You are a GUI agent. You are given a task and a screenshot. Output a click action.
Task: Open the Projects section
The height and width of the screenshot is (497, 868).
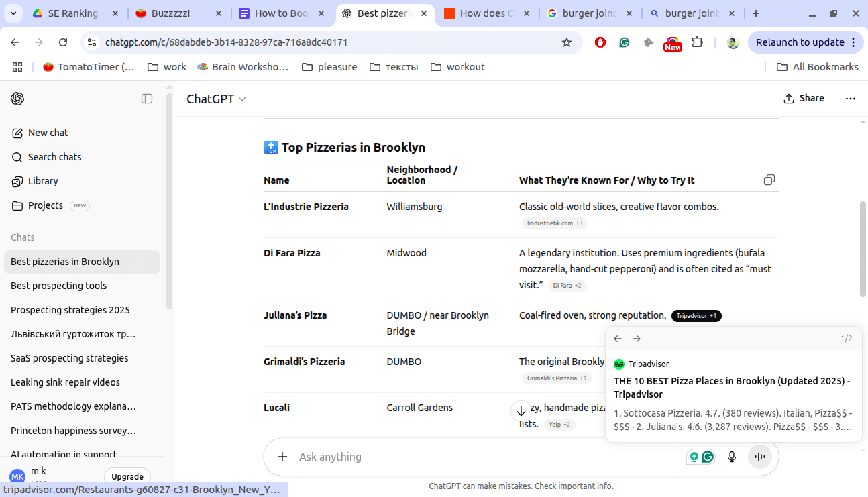[45, 205]
